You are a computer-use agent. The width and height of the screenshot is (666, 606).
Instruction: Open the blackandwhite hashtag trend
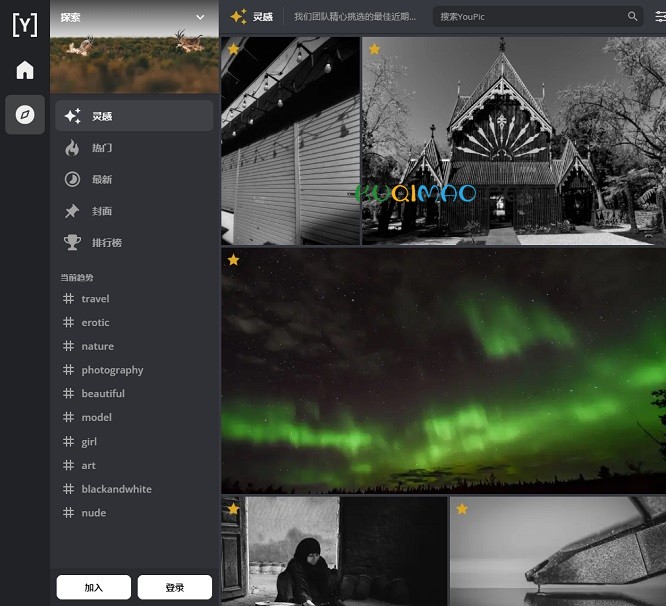tap(107, 489)
